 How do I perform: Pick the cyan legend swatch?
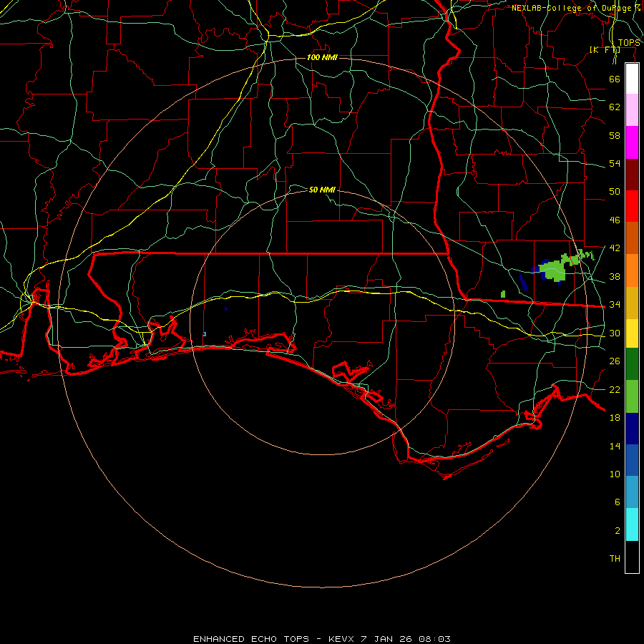[632, 525]
